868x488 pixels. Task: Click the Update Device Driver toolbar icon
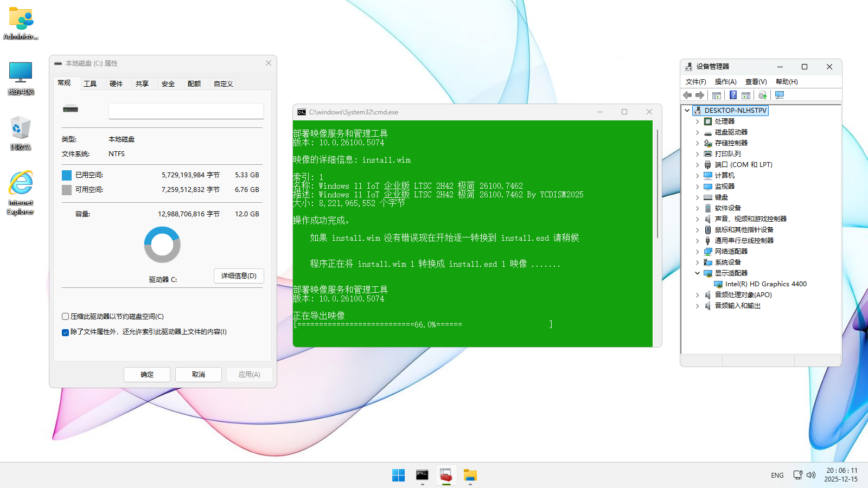(x=762, y=95)
